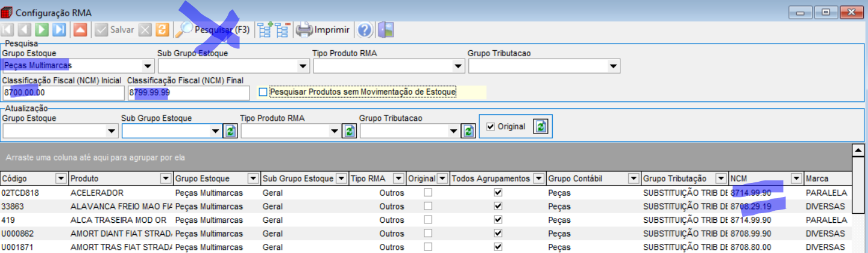
Task: Apply Tipo Produto RMA update refresh icon
Action: pyautogui.click(x=350, y=130)
